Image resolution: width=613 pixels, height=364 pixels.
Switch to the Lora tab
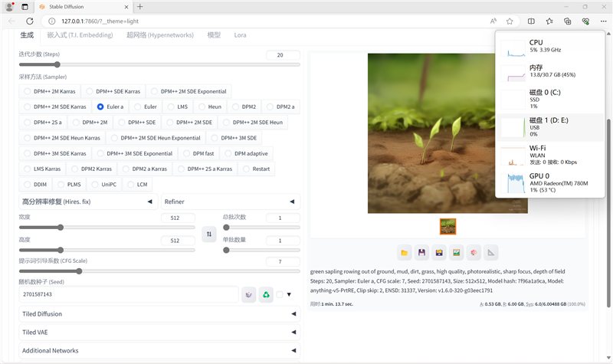click(x=240, y=35)
